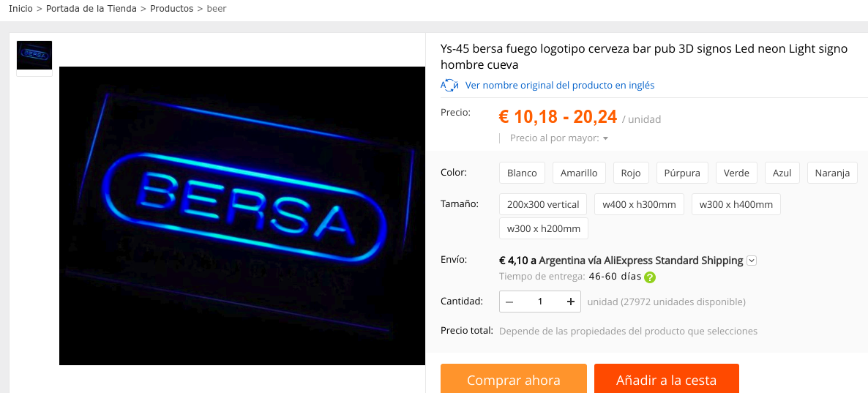Click the quantity input field
Image resolution: width=868 pixels, height=393 pixels.
tap(539, 302)
